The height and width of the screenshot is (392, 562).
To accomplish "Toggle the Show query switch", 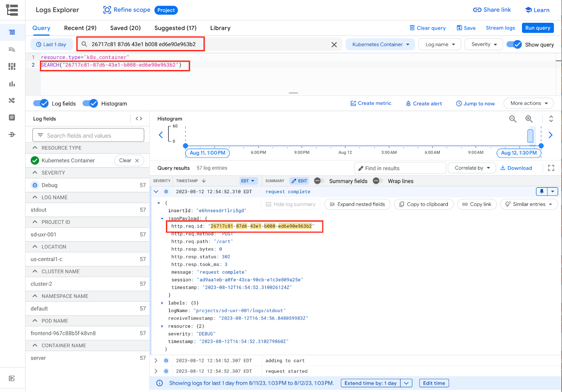I will coord(514,45).
